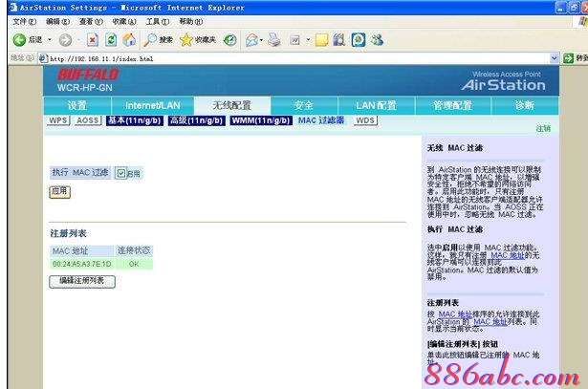Image resolution: width=588 pixels, height=389 pixels.
Task: Open Edit button dropdown arrow
Action: [308, 40]
